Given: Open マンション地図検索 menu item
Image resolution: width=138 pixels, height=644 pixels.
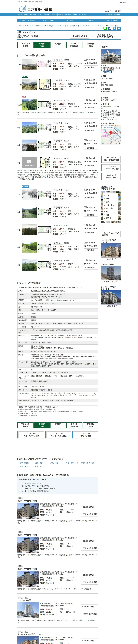Looking at the screenshot, I should tap(28, 21).
